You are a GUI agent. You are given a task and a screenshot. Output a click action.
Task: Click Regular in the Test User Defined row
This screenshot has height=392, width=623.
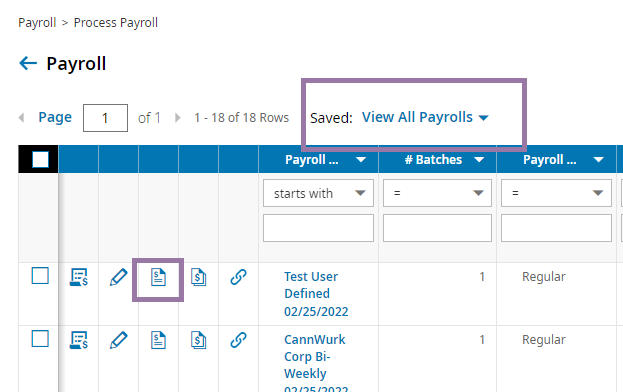(544, 276)
